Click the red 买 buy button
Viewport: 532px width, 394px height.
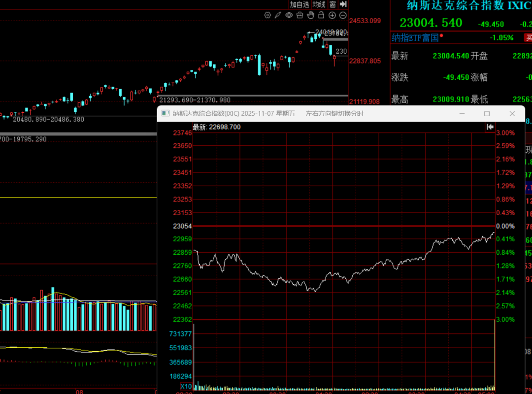click(529, 37)
